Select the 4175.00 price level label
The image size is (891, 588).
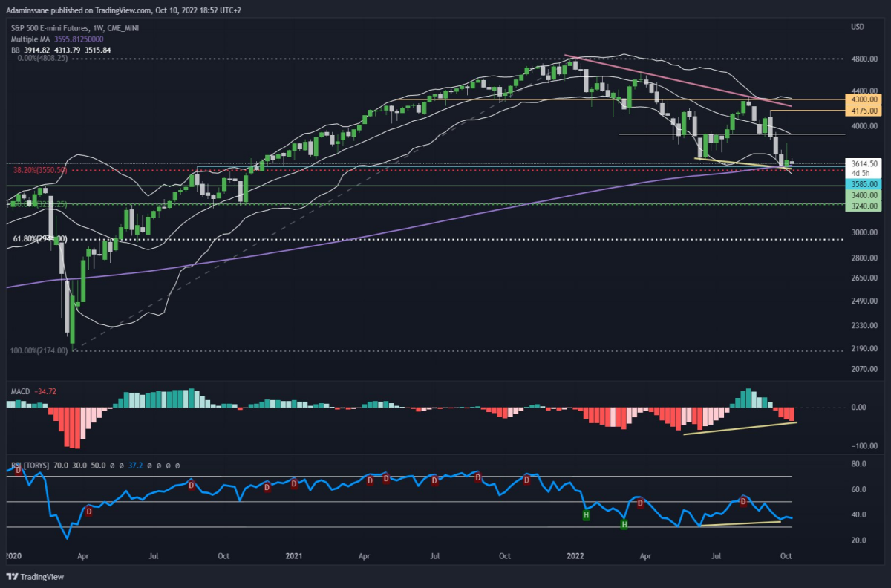click(862, 111)
